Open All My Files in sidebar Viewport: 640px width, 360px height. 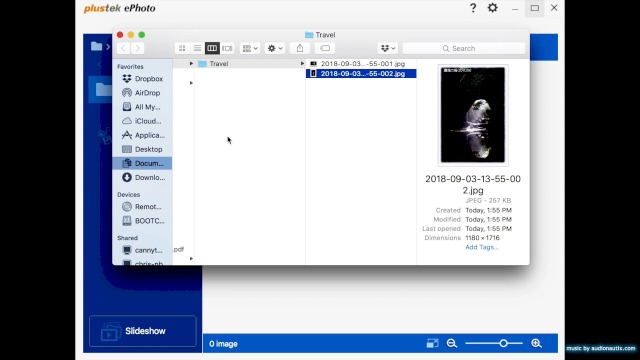tap(142, 107)
